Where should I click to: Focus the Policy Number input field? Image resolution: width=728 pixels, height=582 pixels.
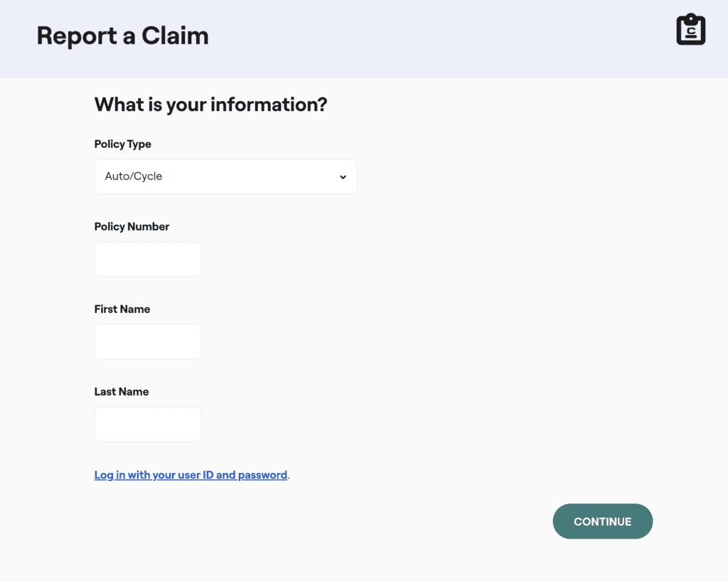click(148, 259)
